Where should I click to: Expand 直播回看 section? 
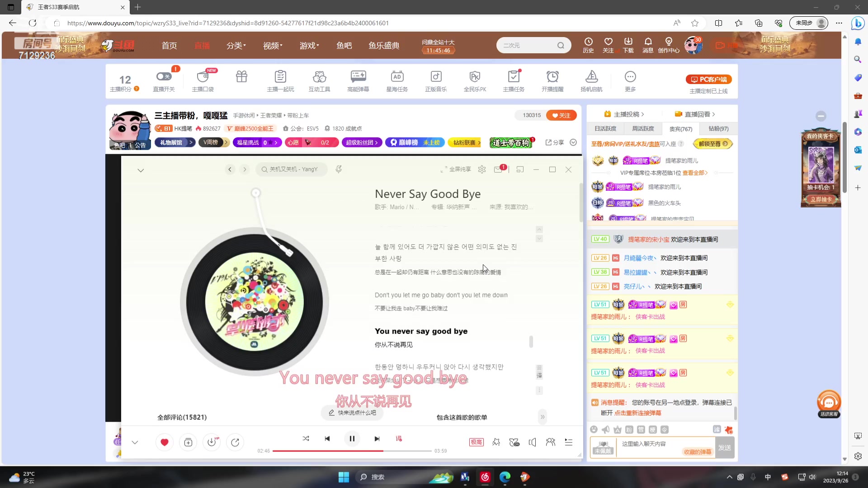(x=695, y=114)
